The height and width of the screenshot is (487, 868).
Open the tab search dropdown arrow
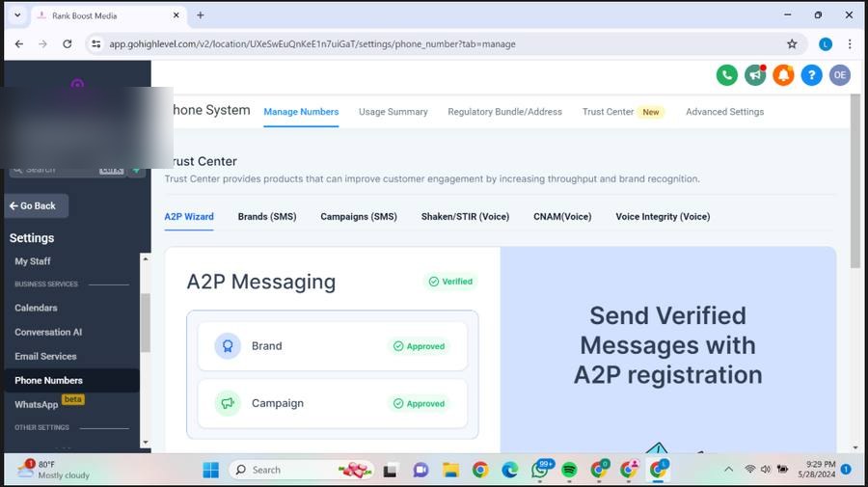click(x=17, y=15)
